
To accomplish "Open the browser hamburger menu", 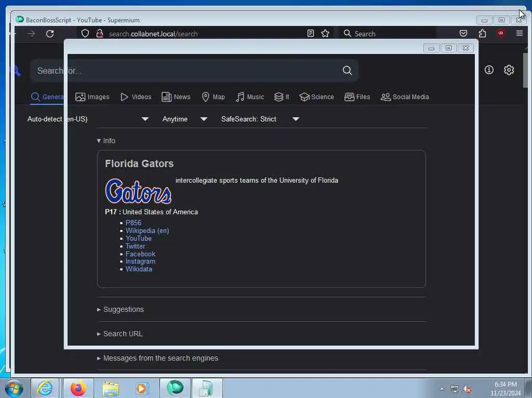I will coord(519,33).
